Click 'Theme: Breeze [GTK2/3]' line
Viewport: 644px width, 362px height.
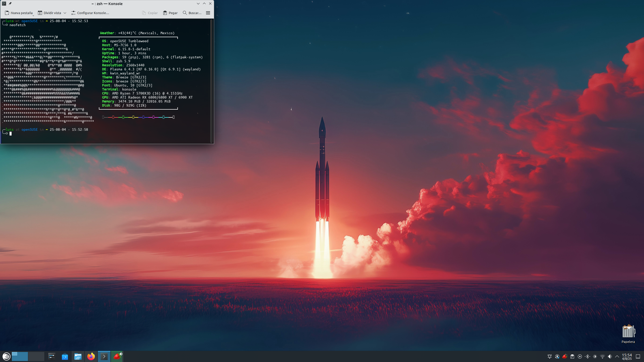124,77
